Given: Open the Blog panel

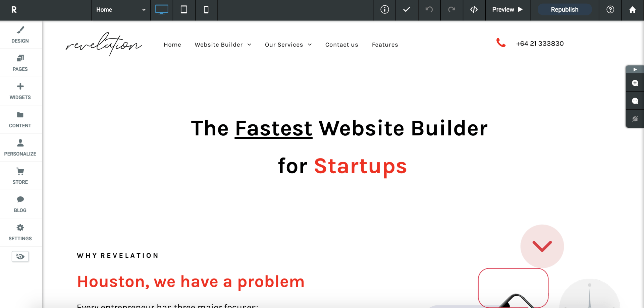Looking at the screenshot, I should (x=20, y=204).
